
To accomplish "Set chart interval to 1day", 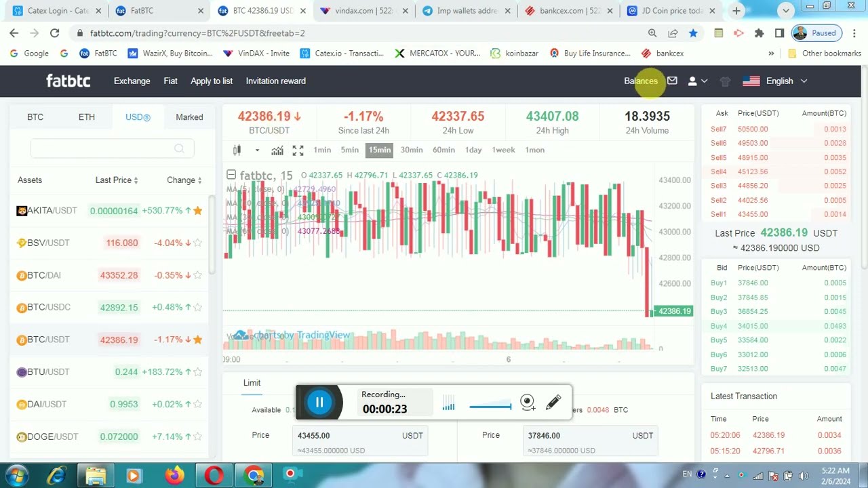I will 473,150.
